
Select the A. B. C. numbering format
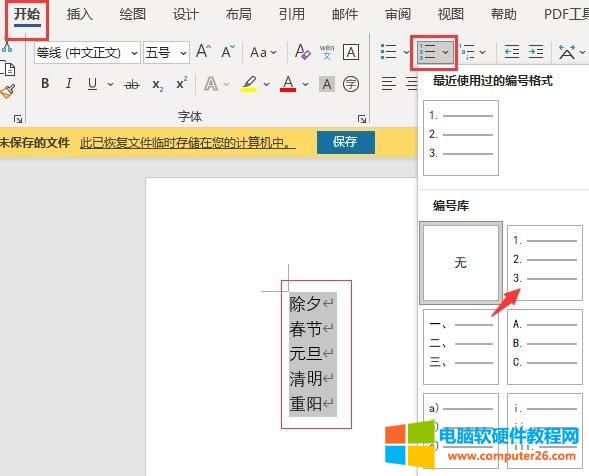pos(545,347)
